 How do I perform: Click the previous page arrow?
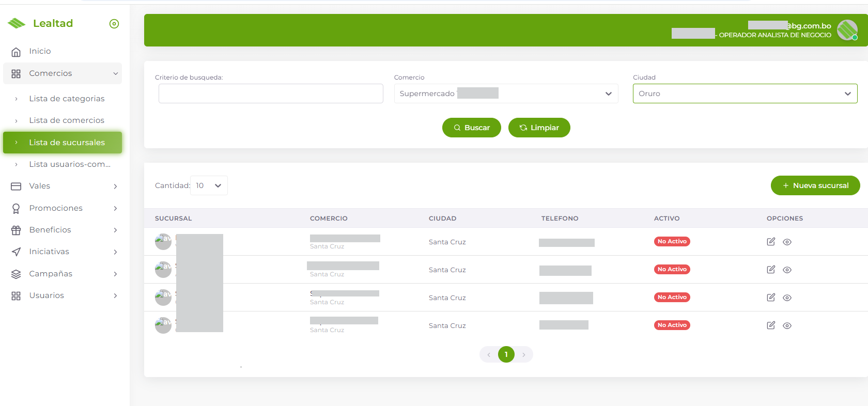point(489,354)
